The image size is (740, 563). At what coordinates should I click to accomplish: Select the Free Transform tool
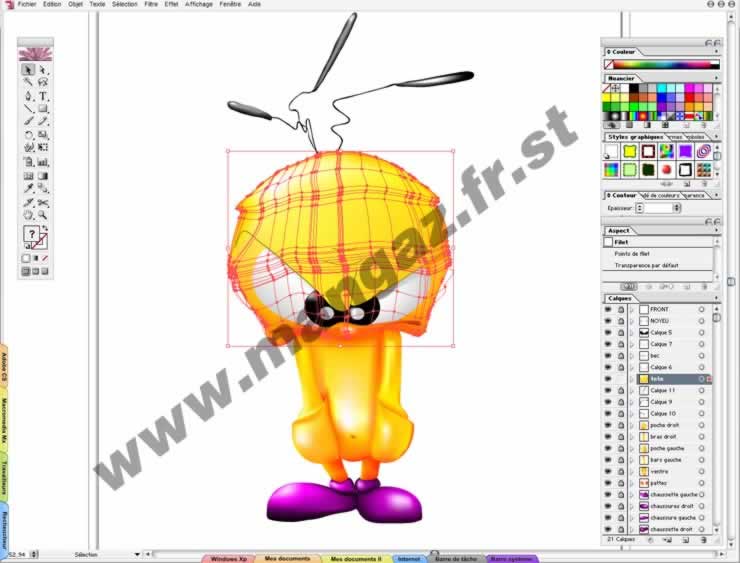(x=43, y=148)
